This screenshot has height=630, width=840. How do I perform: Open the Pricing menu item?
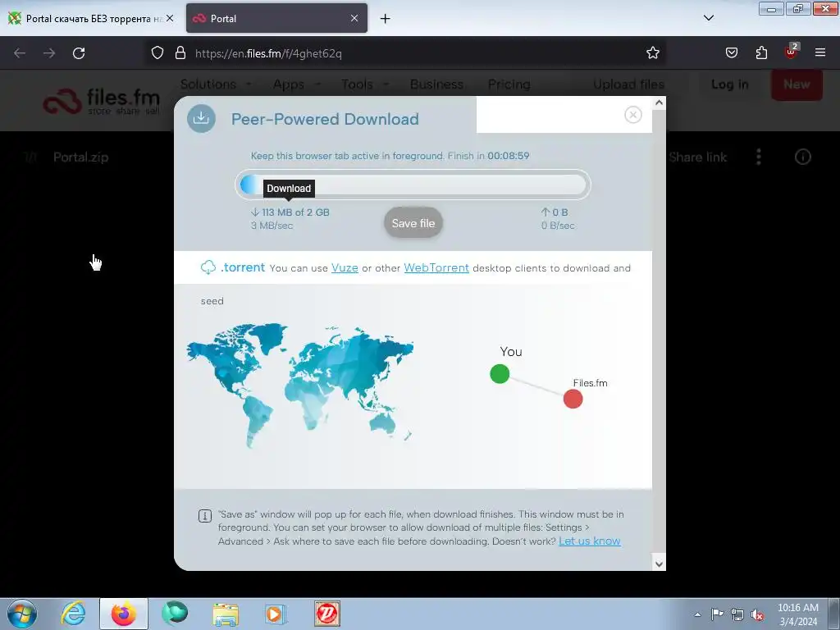click(x=509, y=84)
